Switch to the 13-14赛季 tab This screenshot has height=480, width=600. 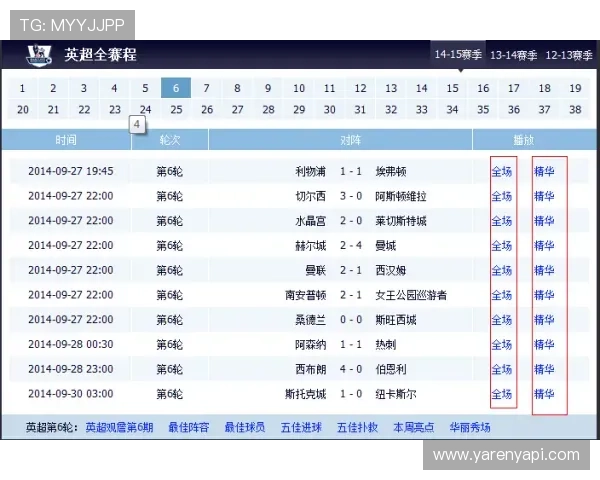tap(514, 55)
